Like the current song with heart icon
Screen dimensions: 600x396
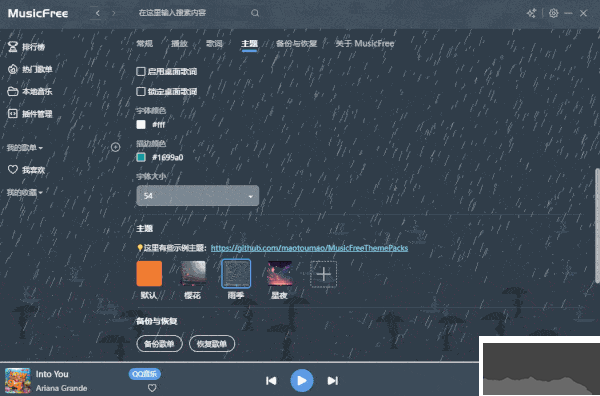[152, 388]
